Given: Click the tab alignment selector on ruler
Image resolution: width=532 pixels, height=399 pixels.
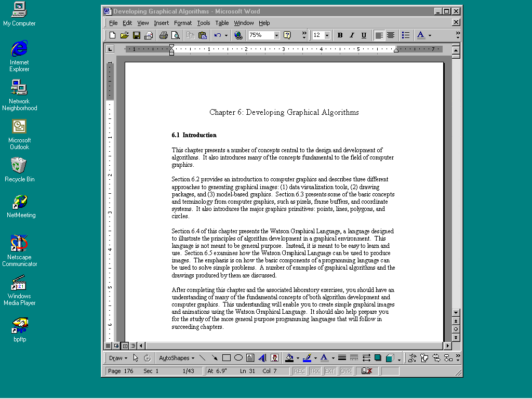Looking at the screenshot, I should [110, 49].
